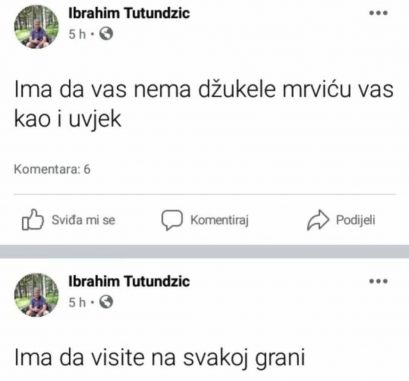The height and width of the screenshot is (381, 409).
Task: Click the "Komentiraj" comment button
Action: pyautogui.click(x=205, y=220)
